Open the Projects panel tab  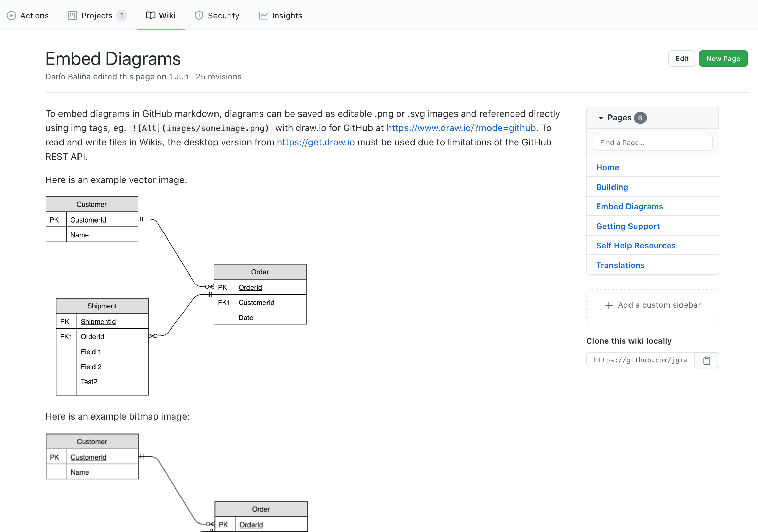(x=97, y=16)
